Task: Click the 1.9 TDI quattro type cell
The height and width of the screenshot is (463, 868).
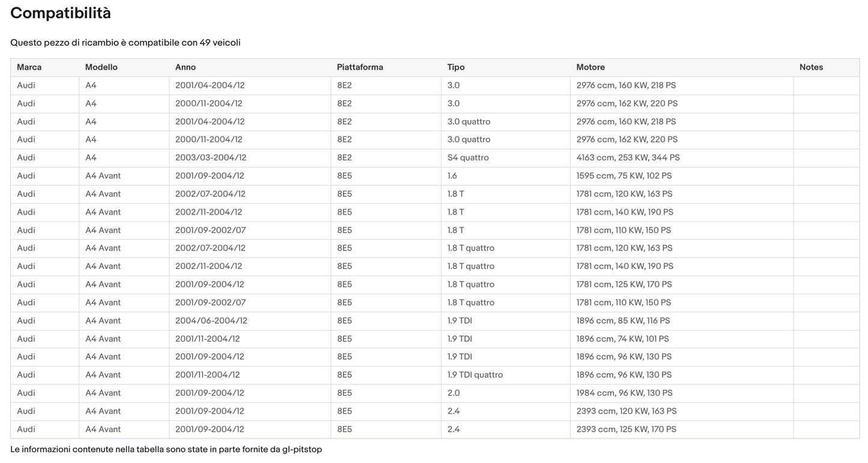Action: tap(506, 375)
